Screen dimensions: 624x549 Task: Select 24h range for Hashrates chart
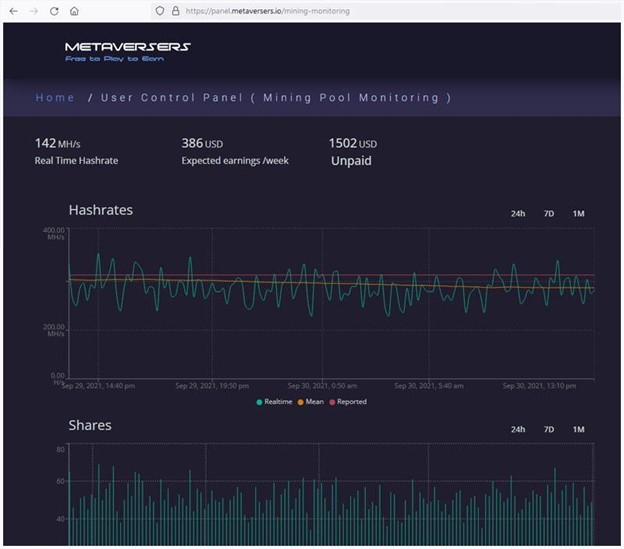[518, 214]
